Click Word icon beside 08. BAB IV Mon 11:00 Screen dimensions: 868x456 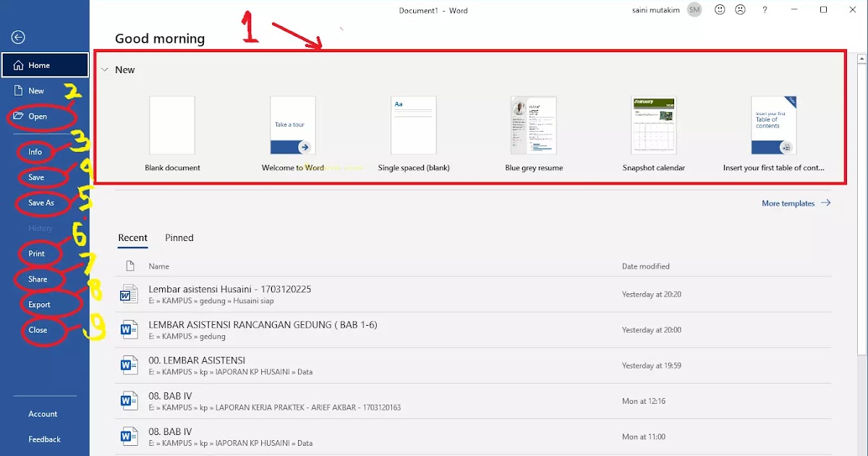tap(129, 436)
